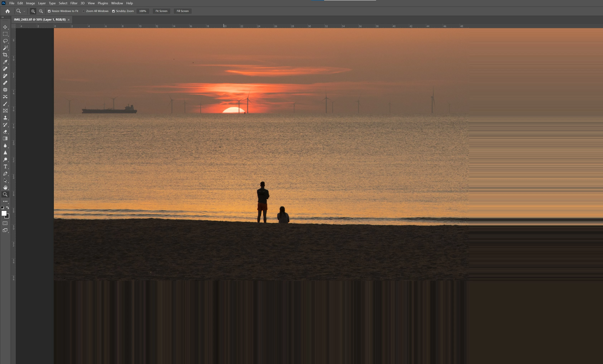603x364 pixels.
Task: Click the Fit Screen button
Action: (161, 11)
